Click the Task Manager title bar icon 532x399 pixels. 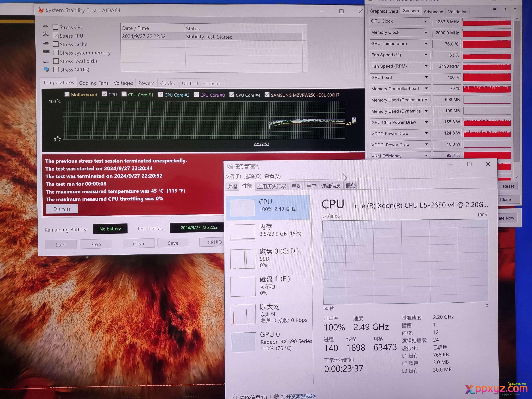coord(229,166)
